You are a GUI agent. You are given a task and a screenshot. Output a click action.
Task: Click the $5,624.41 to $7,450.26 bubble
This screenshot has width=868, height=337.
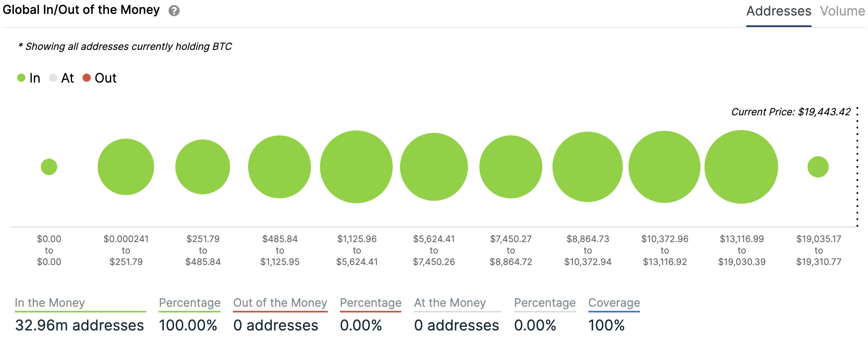click(434, 167)
